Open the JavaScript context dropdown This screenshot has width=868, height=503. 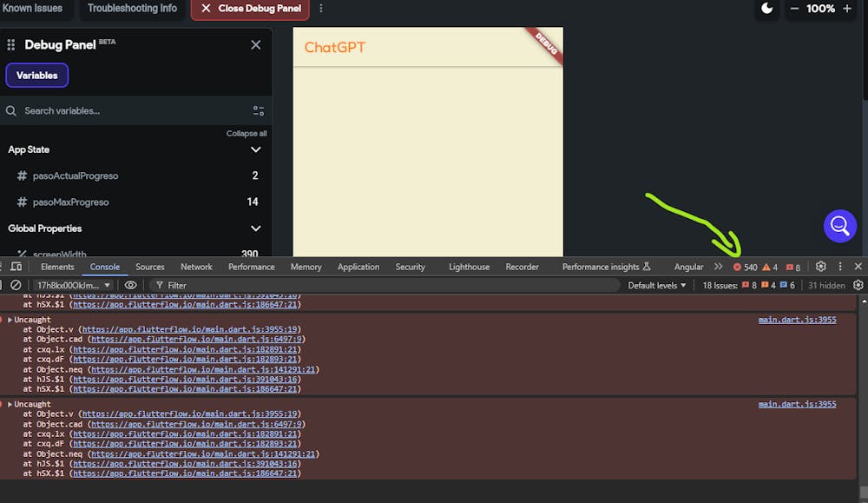74,285
